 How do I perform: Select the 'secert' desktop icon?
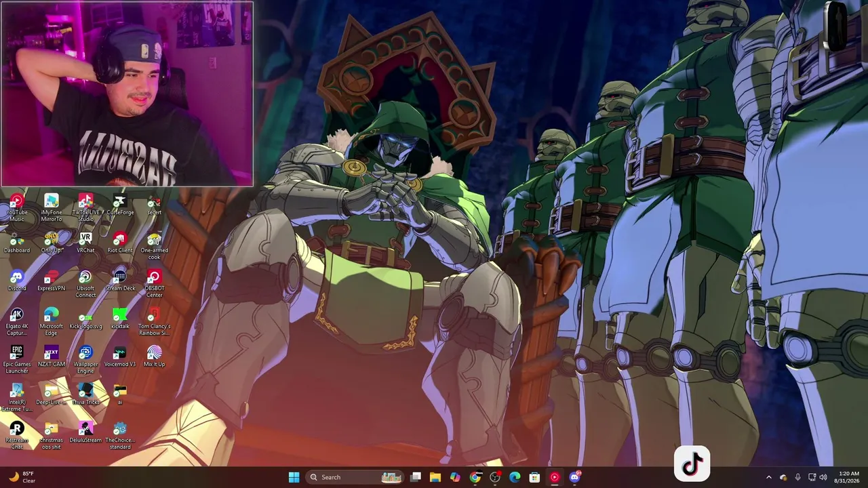[x=154, y=205]
